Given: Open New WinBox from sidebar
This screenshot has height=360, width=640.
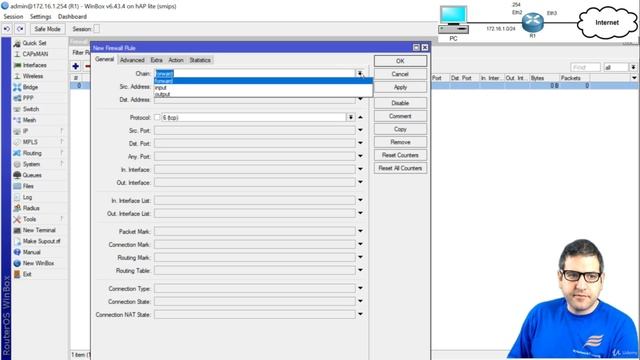Looking at the screenshot, I should point(38,264).
